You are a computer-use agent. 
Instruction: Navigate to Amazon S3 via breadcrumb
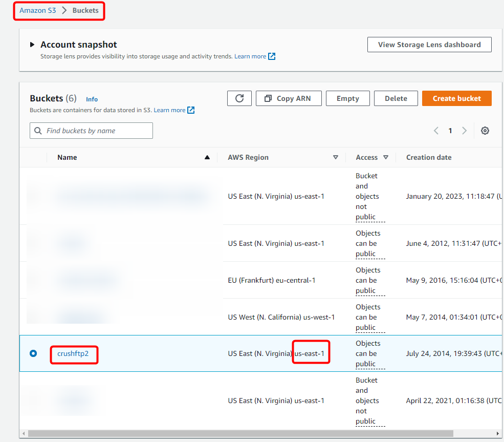(x=37, y=10)
